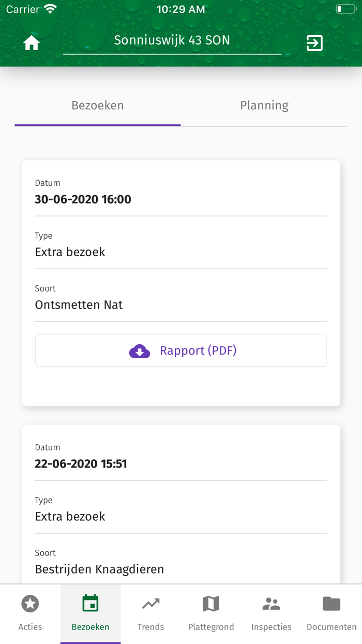Tap the 22-06-2020 15:51 visit date
The image size is (362, 644).
[81, 464]
